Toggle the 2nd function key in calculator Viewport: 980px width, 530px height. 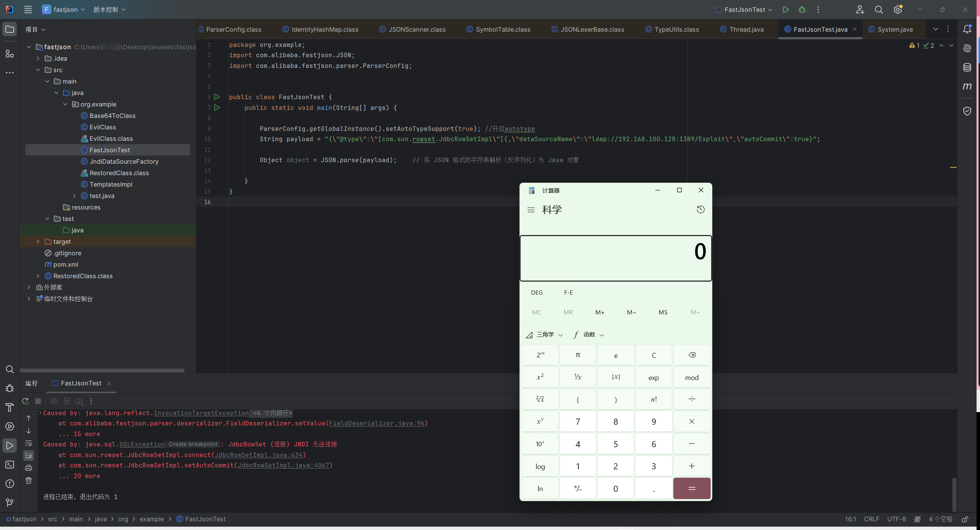[x=540, y=355]
